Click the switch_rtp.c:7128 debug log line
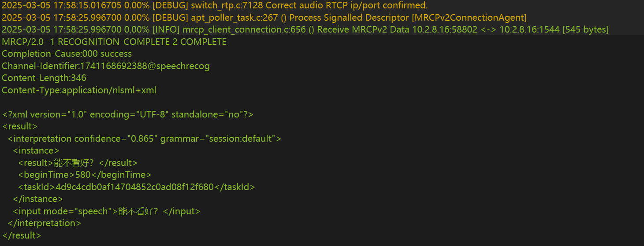644x246 pixels. (x=215, y=6)
